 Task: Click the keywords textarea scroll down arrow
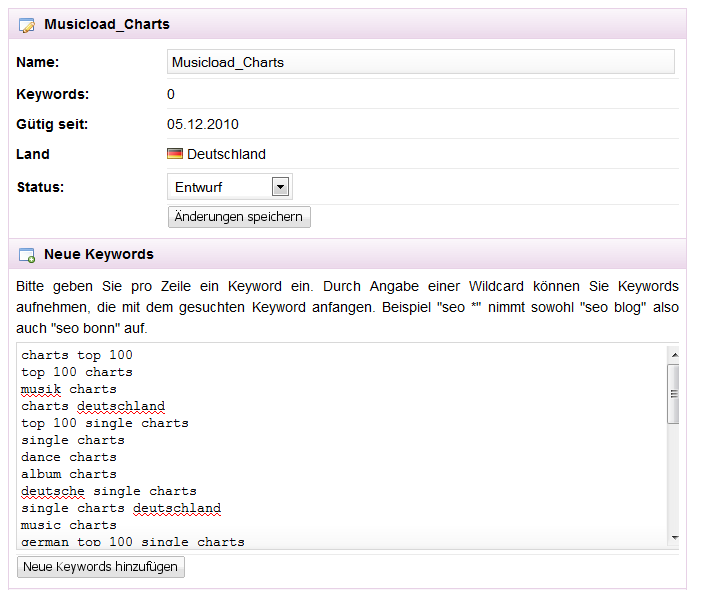675,538
